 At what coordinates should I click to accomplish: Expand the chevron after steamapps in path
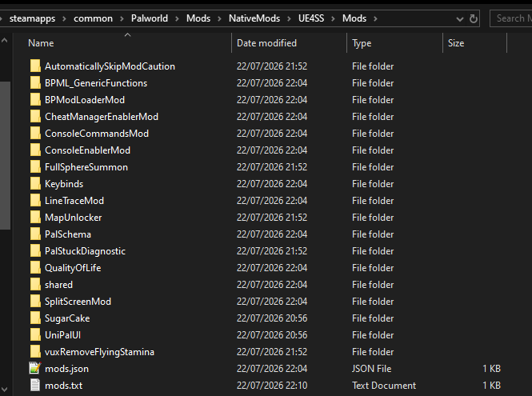[64, 18]
